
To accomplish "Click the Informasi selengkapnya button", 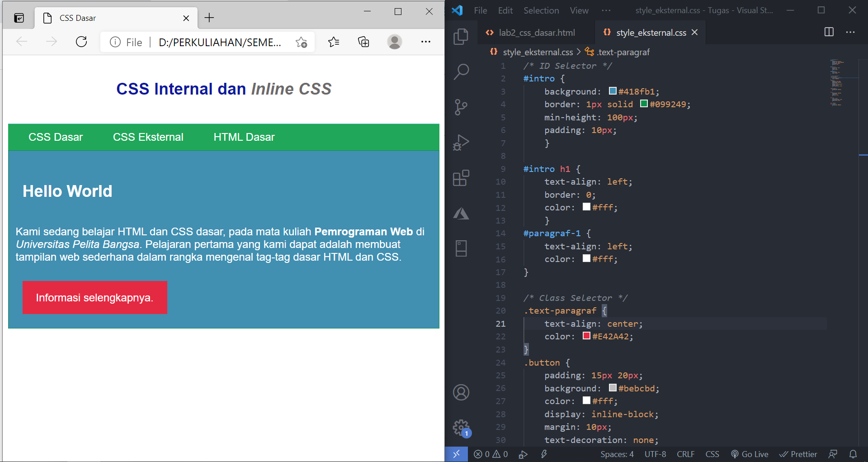I will click(x=94, y=297).
